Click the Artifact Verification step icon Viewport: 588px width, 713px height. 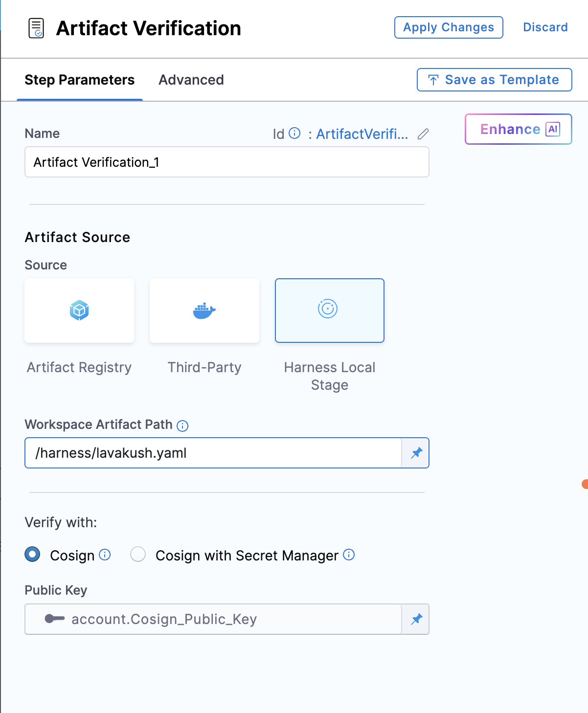click(36, 28)
